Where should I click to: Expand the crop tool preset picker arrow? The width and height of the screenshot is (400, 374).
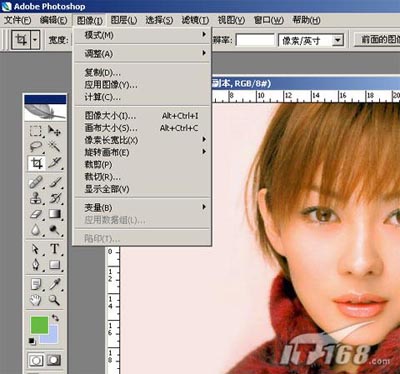click(x=35, y=40)
